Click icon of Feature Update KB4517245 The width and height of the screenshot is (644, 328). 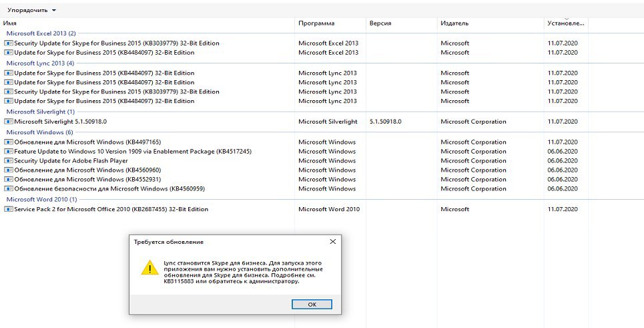(x=9, y=151)
